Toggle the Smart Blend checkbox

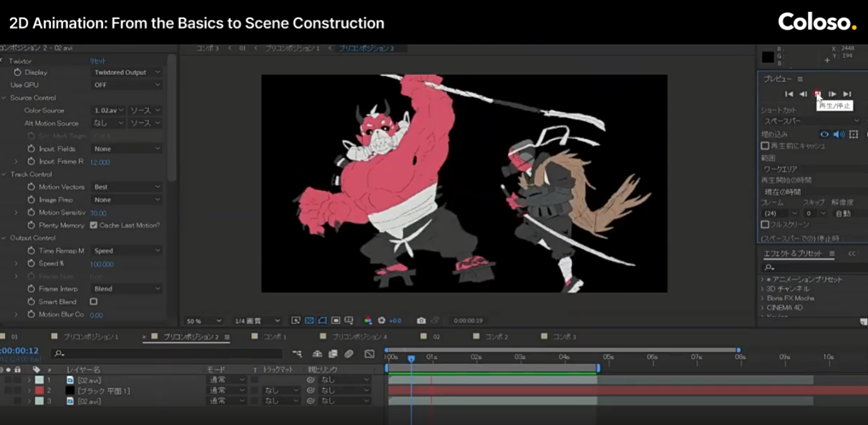[x=94, y=302]
